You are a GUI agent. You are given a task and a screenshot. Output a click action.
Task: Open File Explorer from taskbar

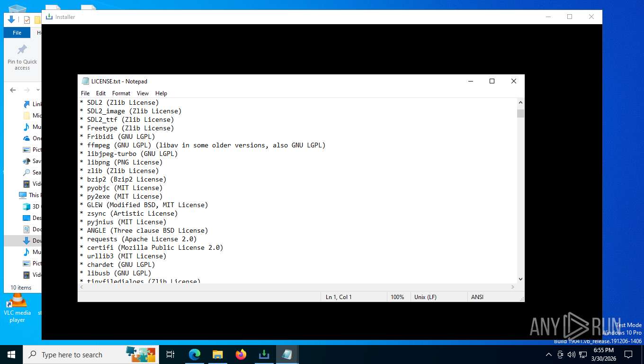point(217,355)
